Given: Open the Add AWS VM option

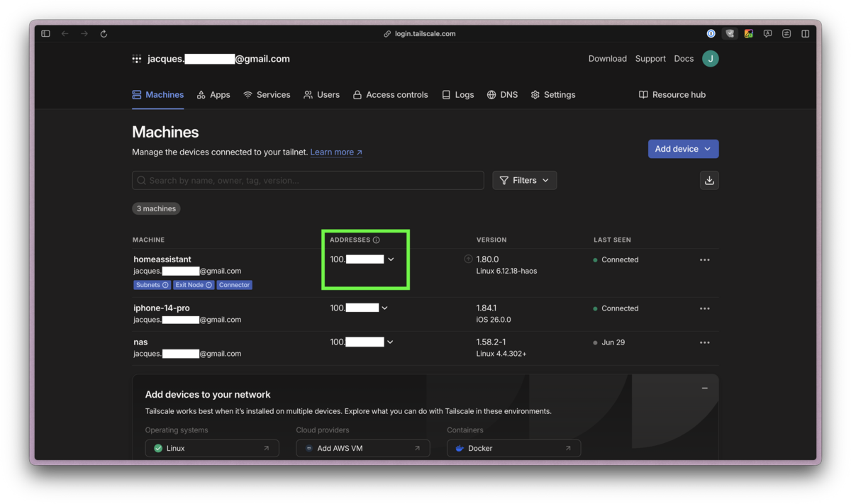Looking at the screenshot, I should (x=363, y=448).
